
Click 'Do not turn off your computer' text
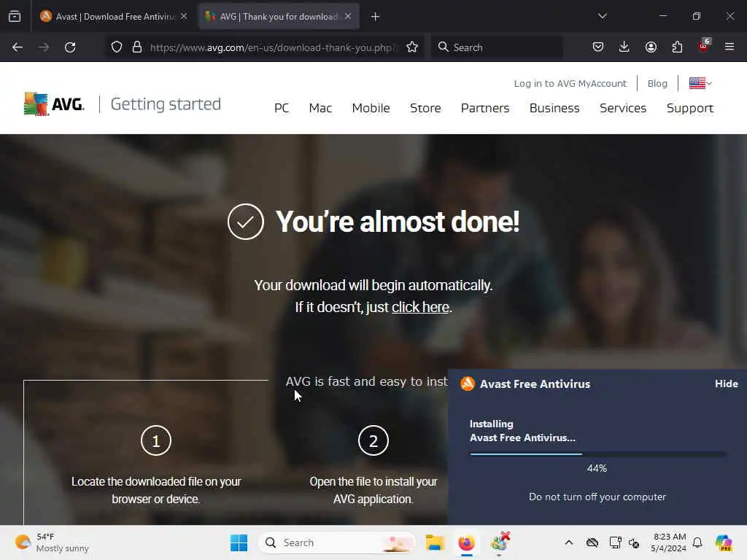(597, 497)
